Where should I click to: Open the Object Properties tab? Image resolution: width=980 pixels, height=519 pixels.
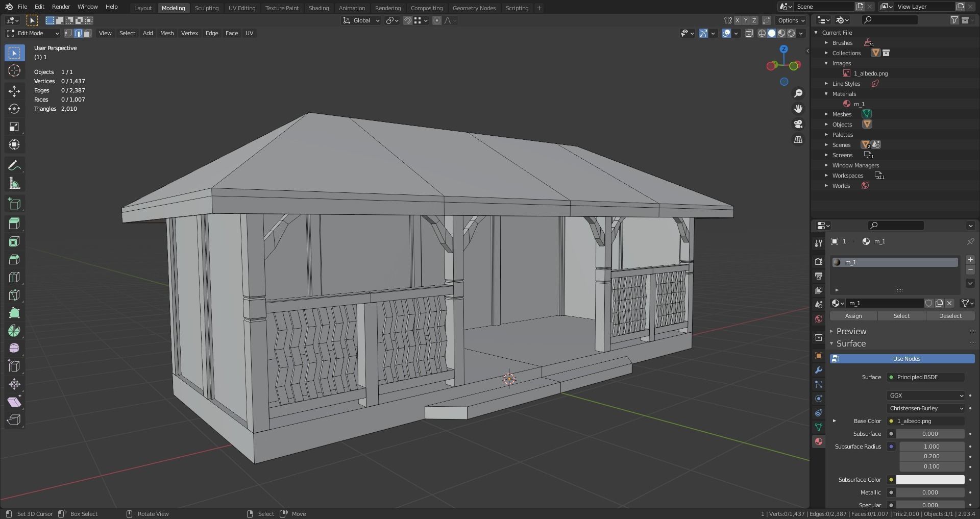tap(819, 356)
